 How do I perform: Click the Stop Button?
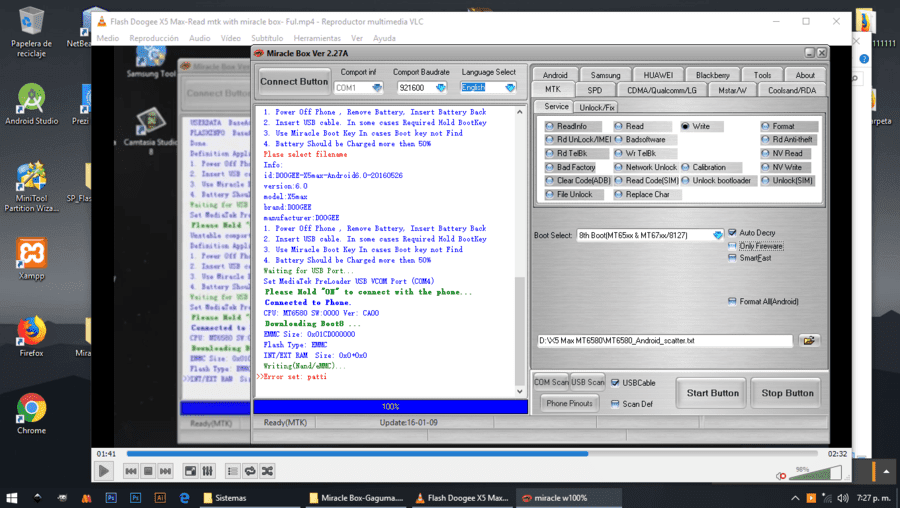787,393
